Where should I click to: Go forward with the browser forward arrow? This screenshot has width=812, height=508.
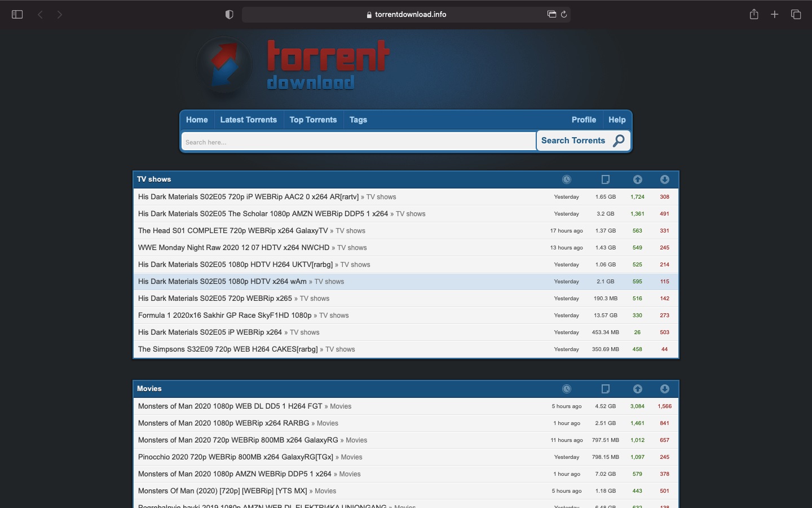60,15
